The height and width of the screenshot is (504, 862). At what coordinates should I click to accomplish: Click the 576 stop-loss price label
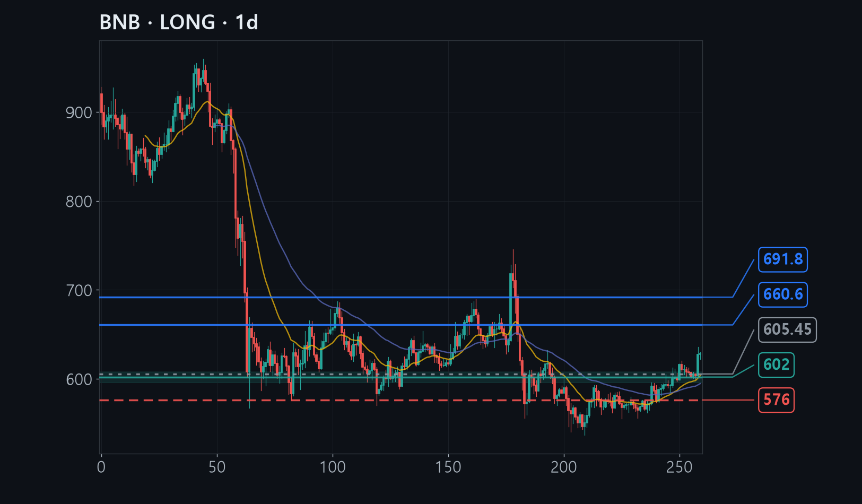click(x=776, y=399)
